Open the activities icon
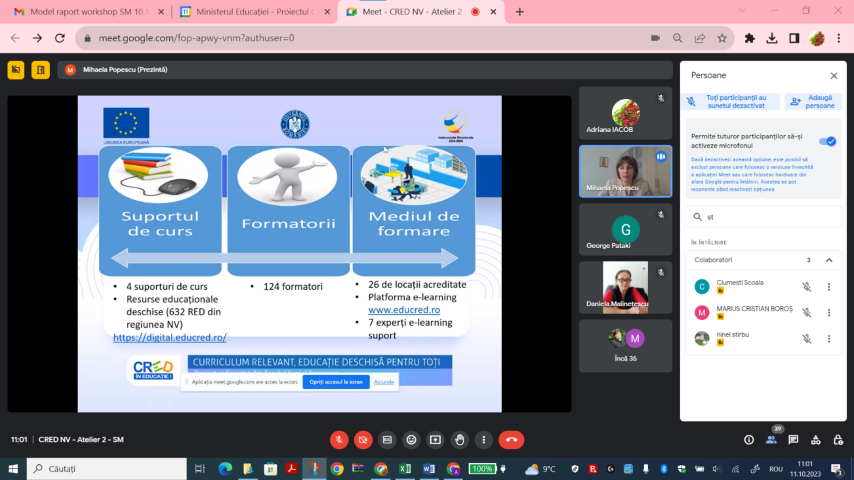The height and width of the screenshot is (480, 854). tap(815, 440)
